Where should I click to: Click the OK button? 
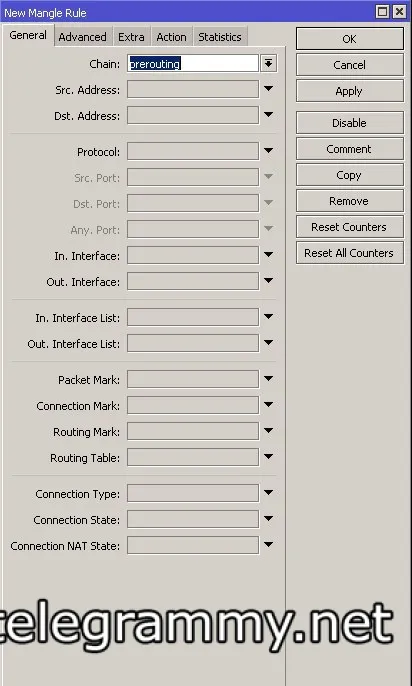(x=349, y=39)
